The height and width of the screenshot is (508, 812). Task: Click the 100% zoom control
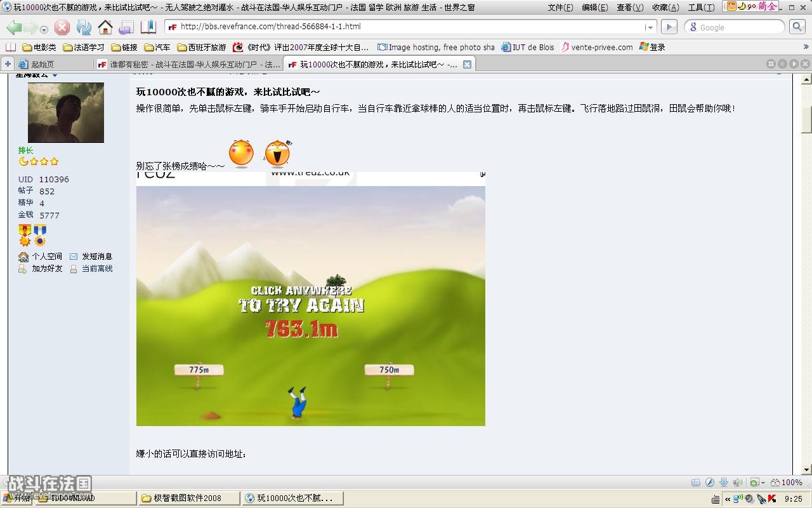point(787,483)
